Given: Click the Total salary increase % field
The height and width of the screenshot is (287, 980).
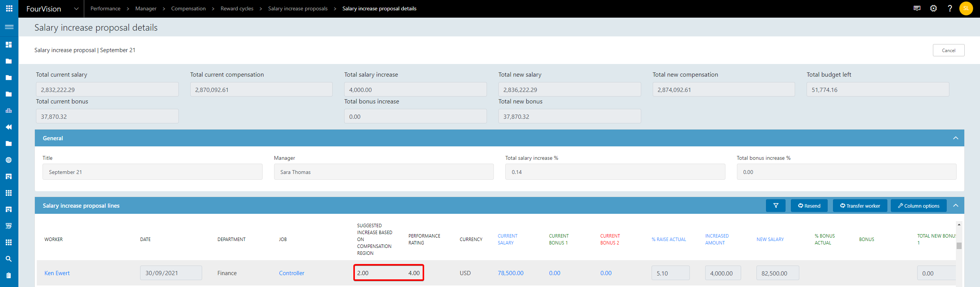Looking at the screenshot, I should (x=615, y=172).
